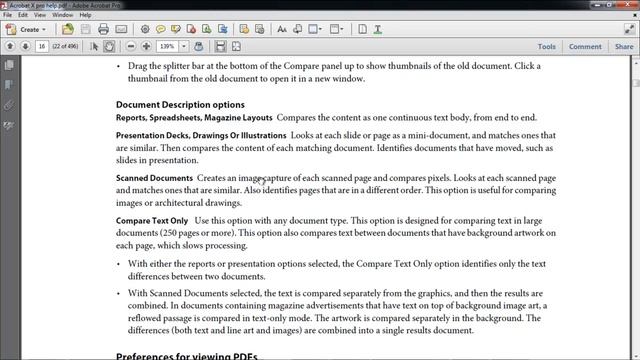Select the green underlined T text tool
Image resolution: width=640 pixels, height=360 pixels.
378,29
